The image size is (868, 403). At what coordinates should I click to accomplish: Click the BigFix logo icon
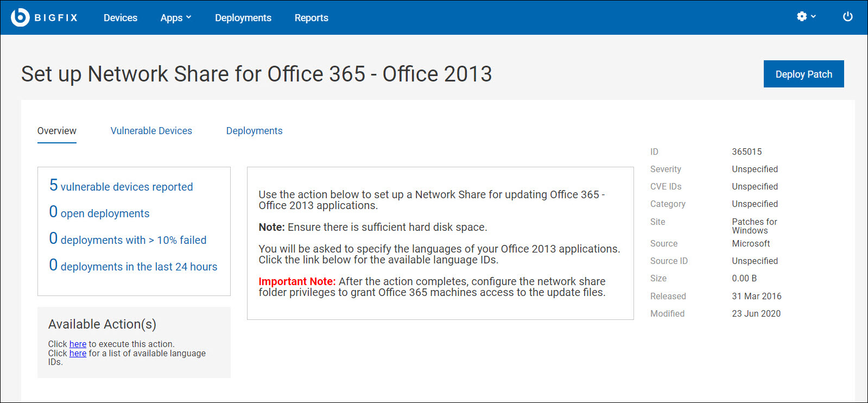(x=20, y=17)
